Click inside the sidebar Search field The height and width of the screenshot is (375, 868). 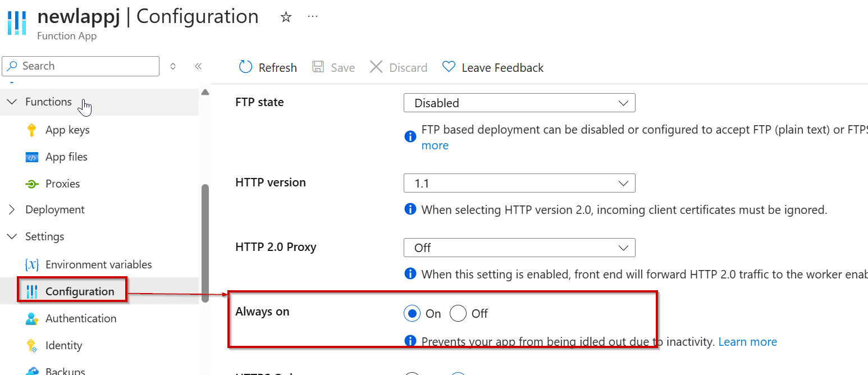80,66
